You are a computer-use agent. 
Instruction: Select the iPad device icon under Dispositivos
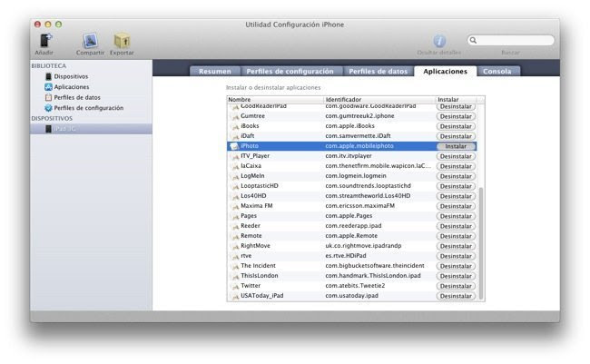click(48, 129)
